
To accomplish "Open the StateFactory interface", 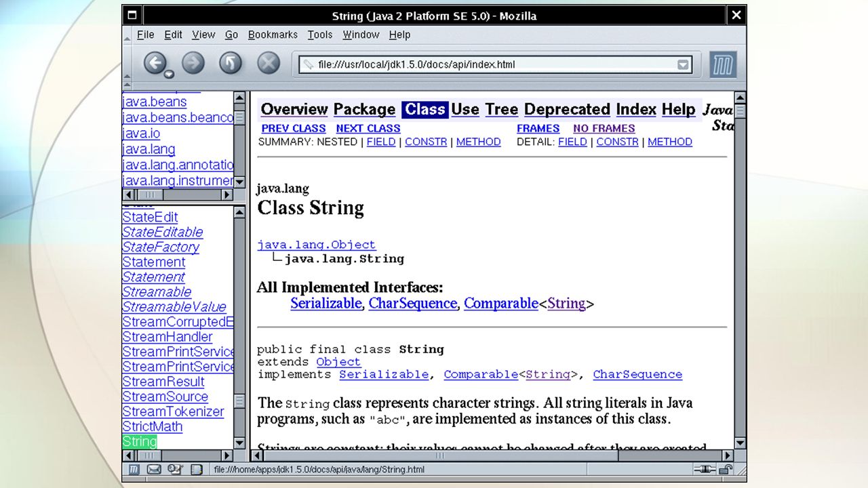I will coord(161,247).
